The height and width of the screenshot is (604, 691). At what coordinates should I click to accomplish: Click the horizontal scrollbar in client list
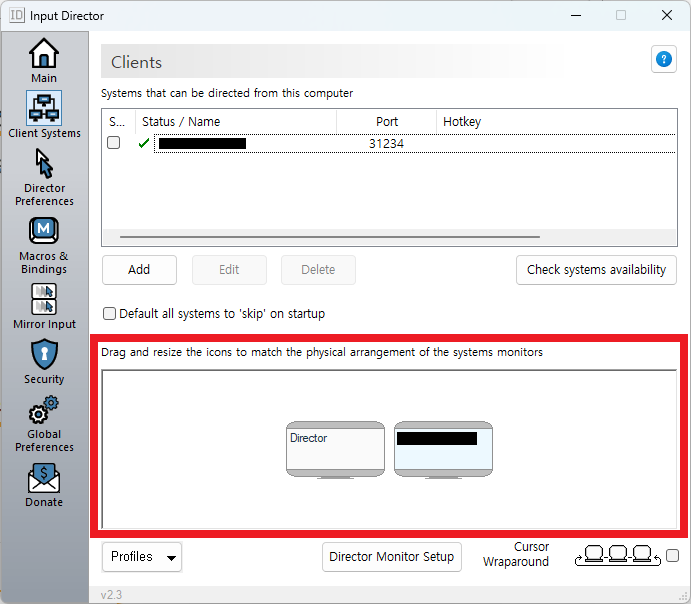pyautogui.click(x=330, y=237)
